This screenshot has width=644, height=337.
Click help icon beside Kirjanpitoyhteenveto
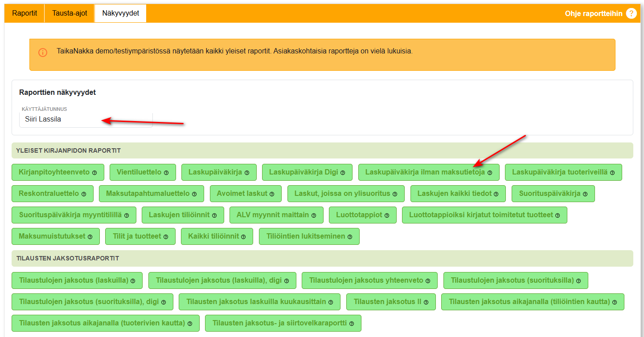[94, 173]
